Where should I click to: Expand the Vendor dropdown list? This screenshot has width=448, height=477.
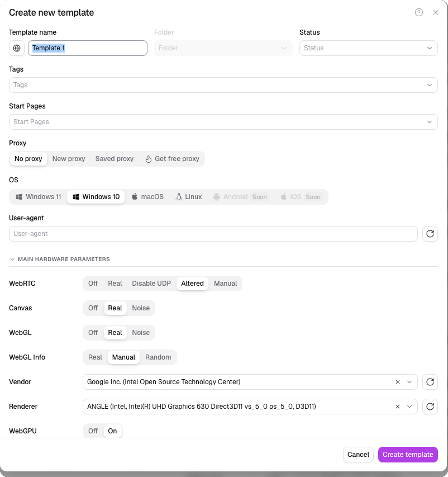click(x=409, y=382)
